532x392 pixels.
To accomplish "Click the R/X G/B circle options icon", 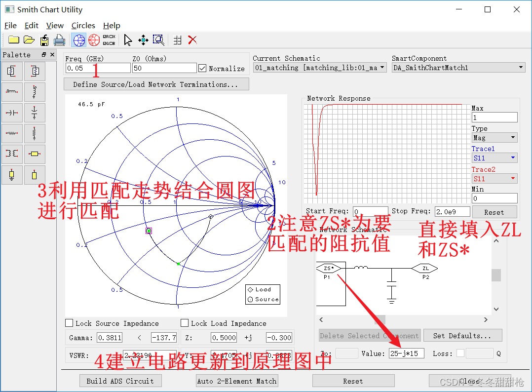I will point(109,40).
